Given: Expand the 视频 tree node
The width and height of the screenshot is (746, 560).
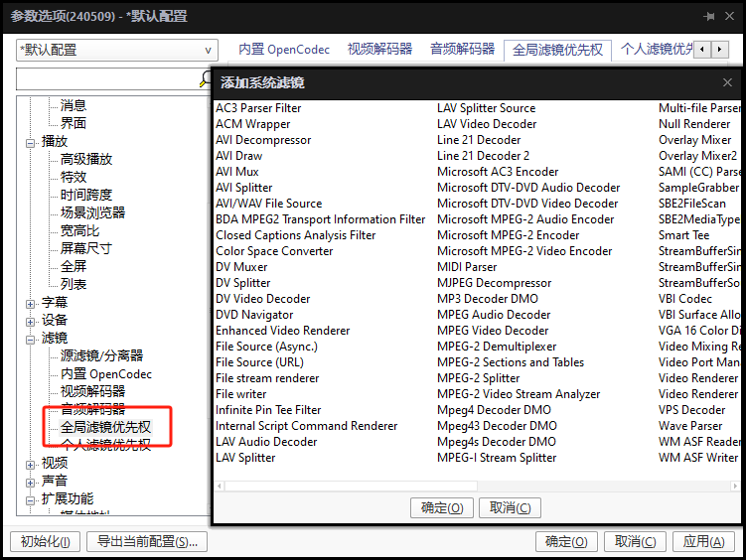Looking at the screenshot, I should (31, 465).
